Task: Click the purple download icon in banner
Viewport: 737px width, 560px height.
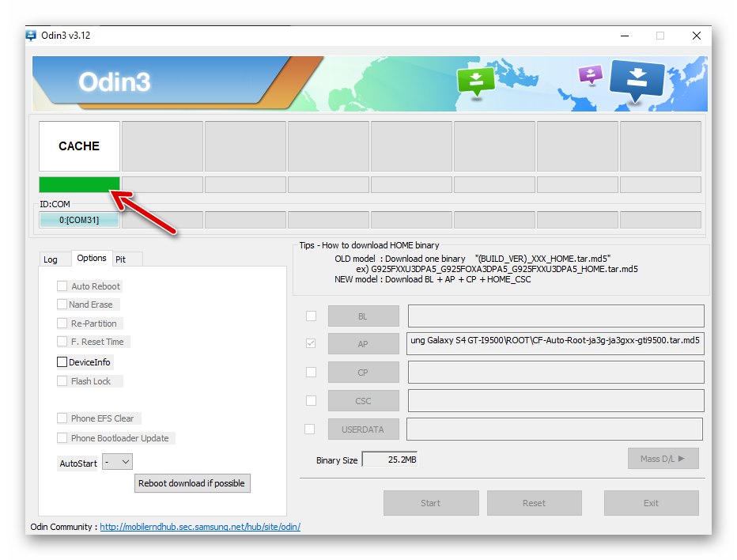Action: [591, 74]
